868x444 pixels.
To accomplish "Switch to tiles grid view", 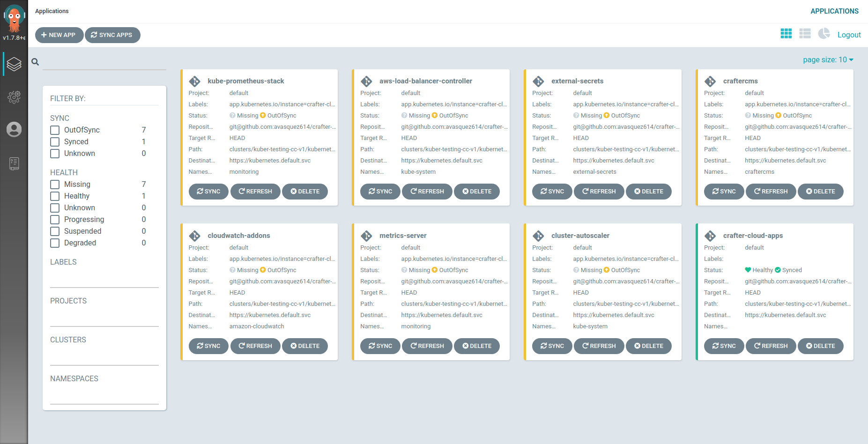I will pos(786,34).
